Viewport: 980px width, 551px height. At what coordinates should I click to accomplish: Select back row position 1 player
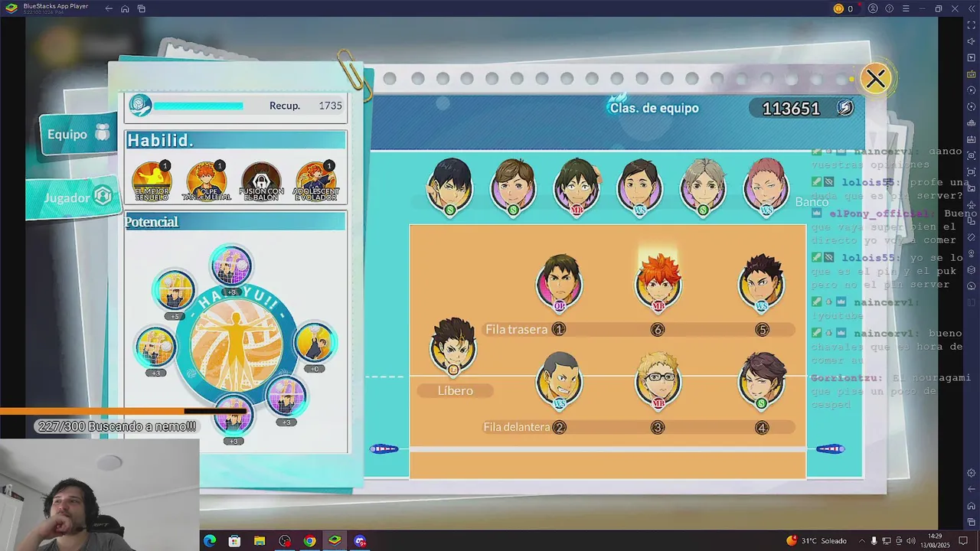(560, 283)
